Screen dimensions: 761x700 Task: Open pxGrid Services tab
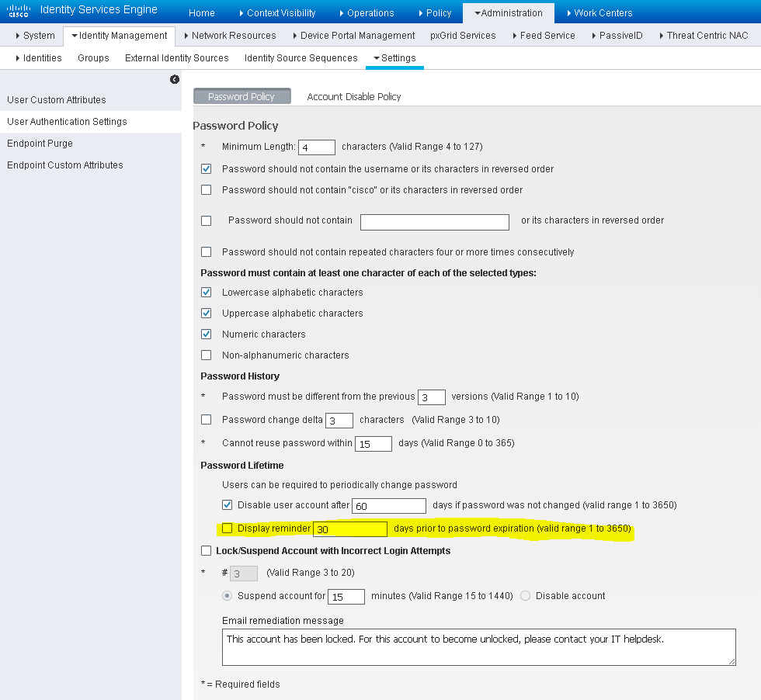pos(463,36)
